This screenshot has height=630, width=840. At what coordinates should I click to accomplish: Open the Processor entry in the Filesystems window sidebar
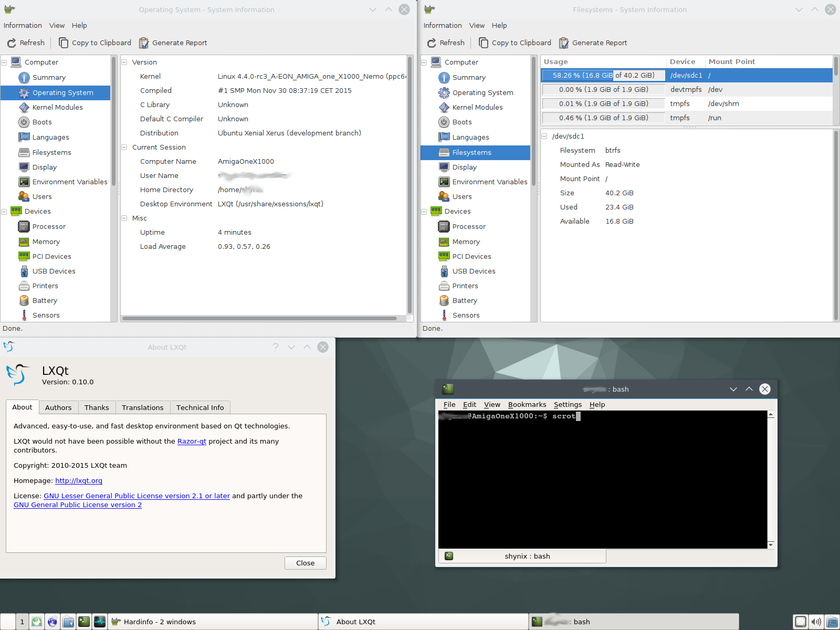coord(468,226)
